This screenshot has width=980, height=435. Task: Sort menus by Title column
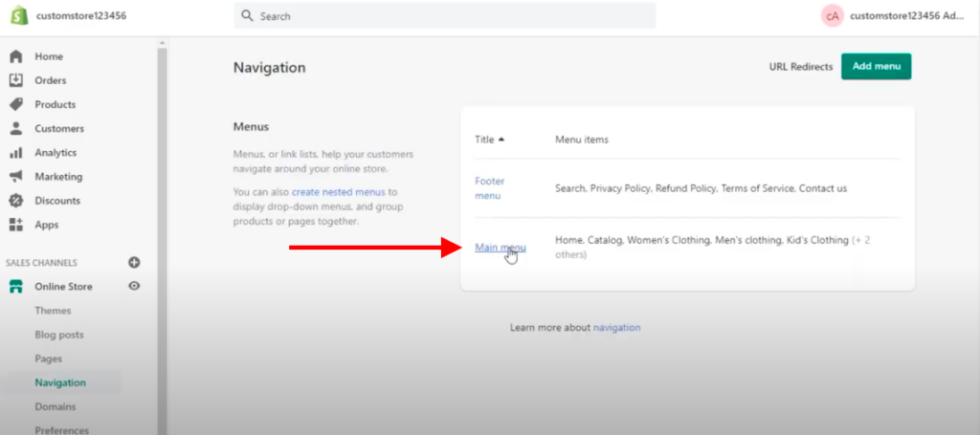point(489,140)
